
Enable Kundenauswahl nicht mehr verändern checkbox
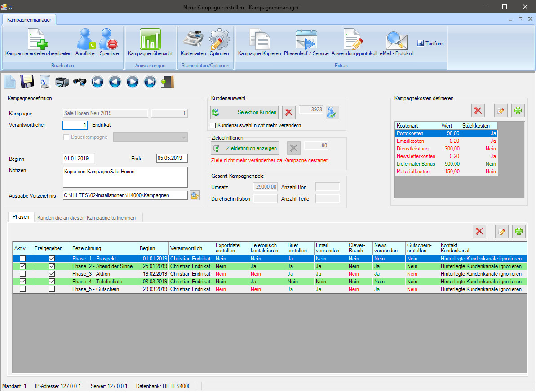(x=214, y=125)
